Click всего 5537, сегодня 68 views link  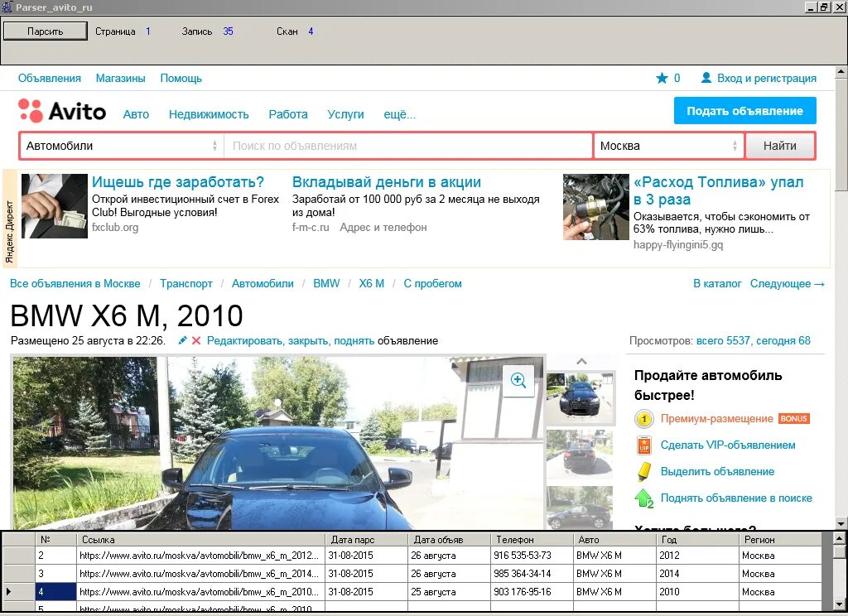754,341
